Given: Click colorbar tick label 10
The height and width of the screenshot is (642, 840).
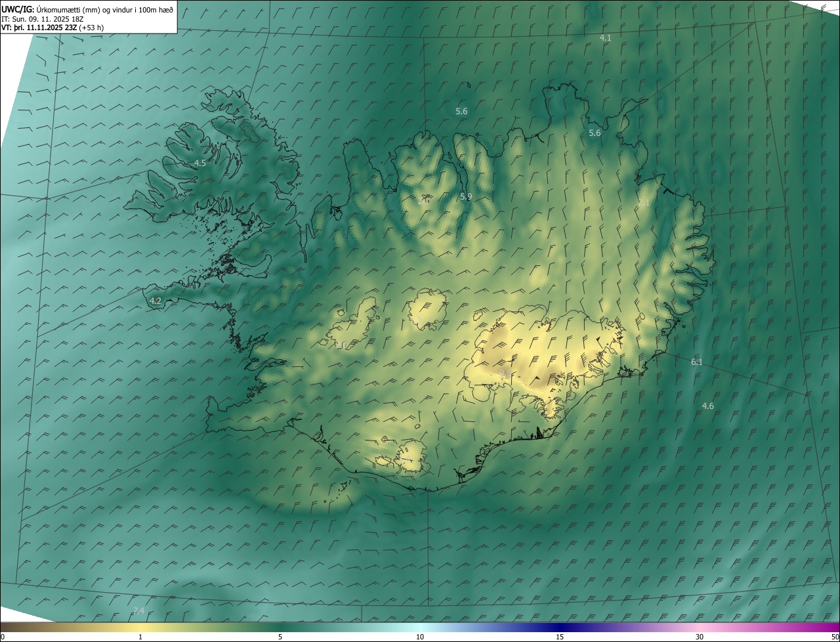Looking at the screenshot, I should [x=420, y=637].
